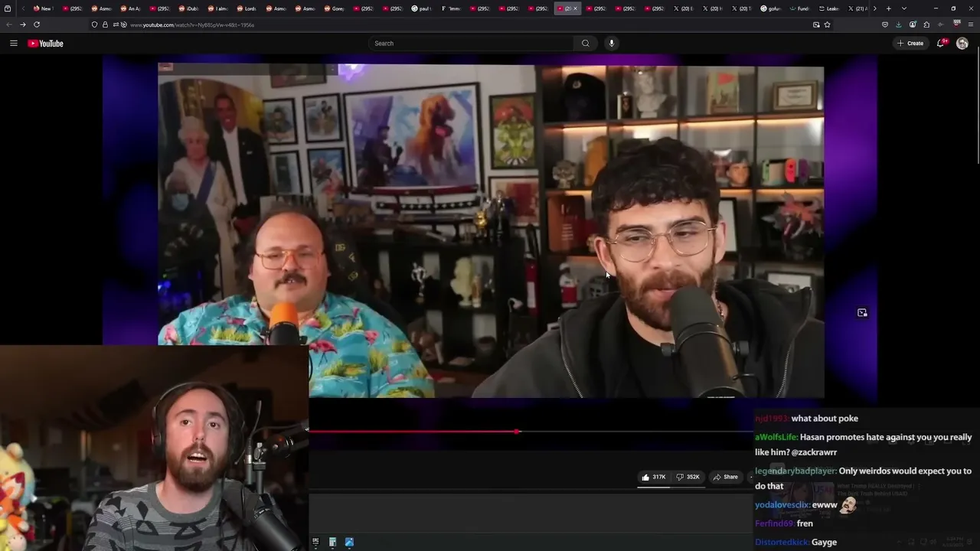This screenshot has height=551, width=980.
Task: Open browser extensions puzzle icon
Action: point(926,24)
